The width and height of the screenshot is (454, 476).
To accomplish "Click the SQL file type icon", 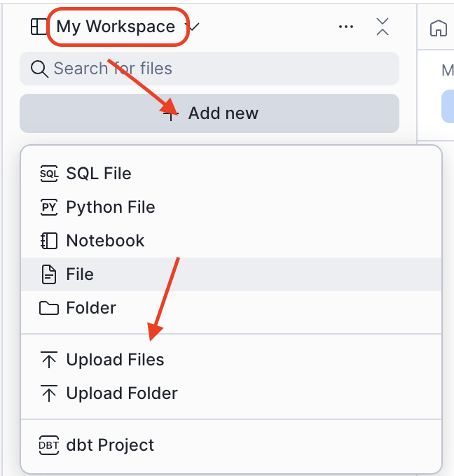I will click(48, 174).
